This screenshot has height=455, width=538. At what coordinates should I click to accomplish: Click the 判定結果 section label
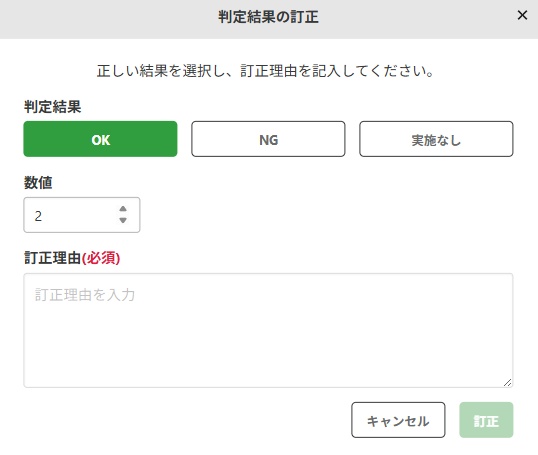tap(52, 107)
